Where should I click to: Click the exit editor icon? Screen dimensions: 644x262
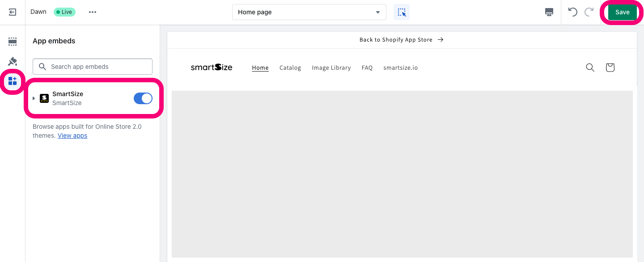click(x=13, y=12)
